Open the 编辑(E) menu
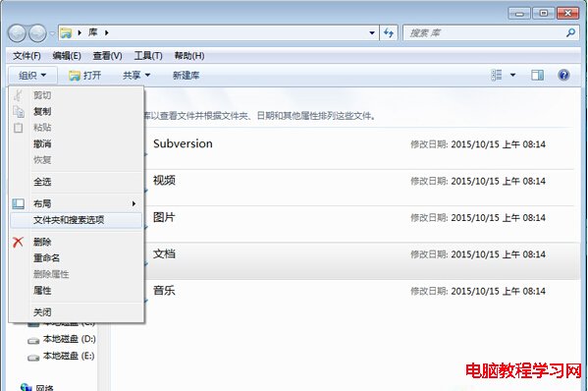588x391 pixels. [67, 56]
